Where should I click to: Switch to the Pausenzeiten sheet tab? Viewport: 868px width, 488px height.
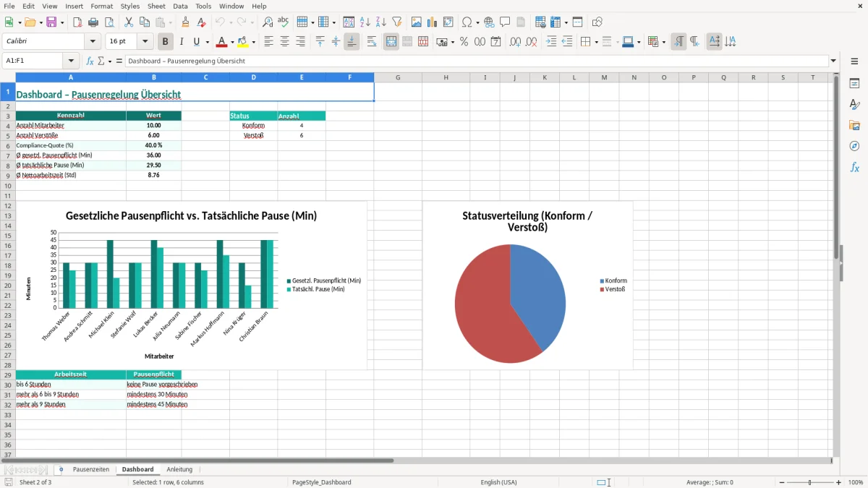coord(91,469)
